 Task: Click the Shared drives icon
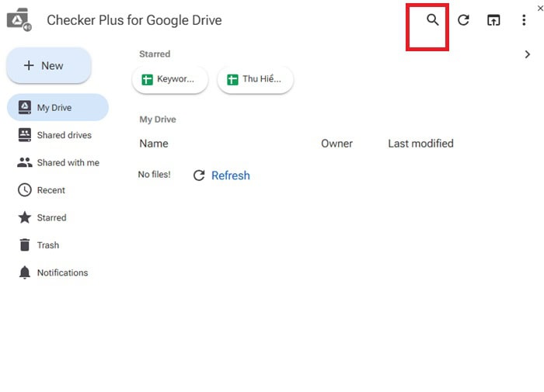pos(24,135)
